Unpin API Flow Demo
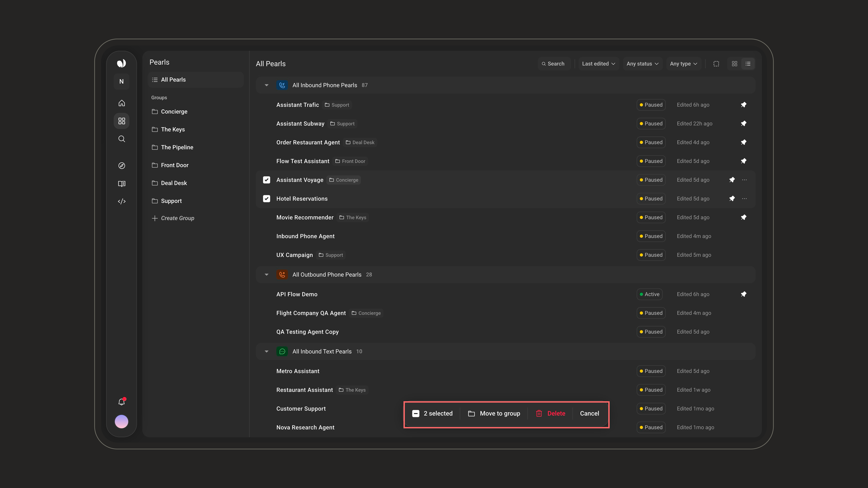The height and width of the screenshot is (488, 868). tap(744, 294)
